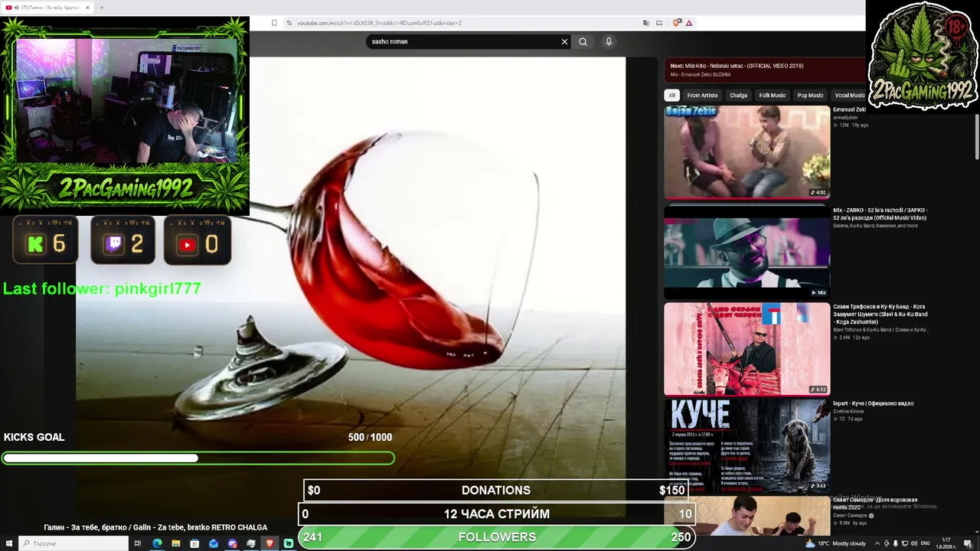Open Microsoft Store from the taskbar
The height and width of the screenshot is (551, 980).
(x=194, y=543)
